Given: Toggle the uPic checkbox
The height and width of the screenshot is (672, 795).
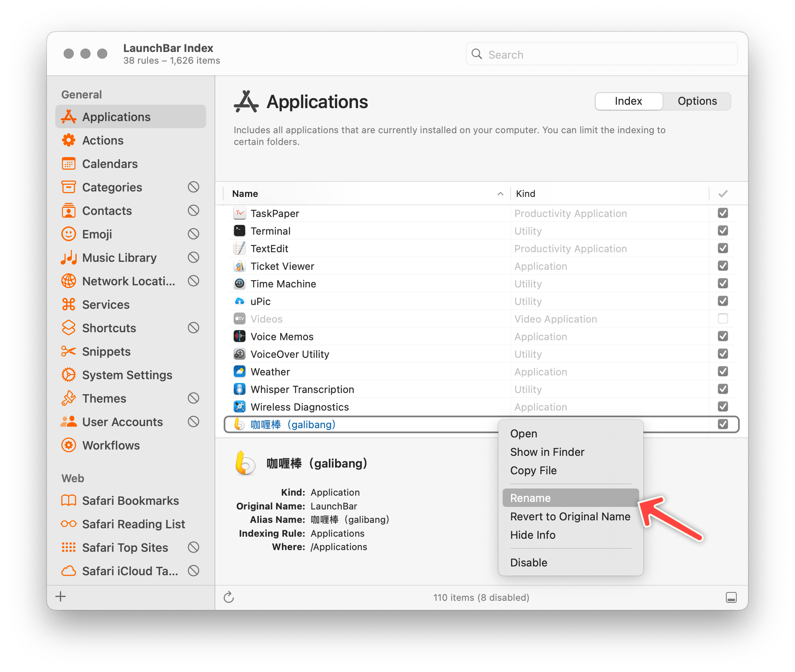Looking at the screenshot, I should tap(723, 301).
